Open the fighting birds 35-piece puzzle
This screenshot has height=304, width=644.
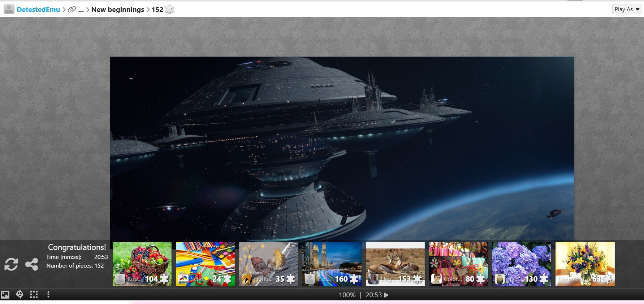(x=268, y=264)
